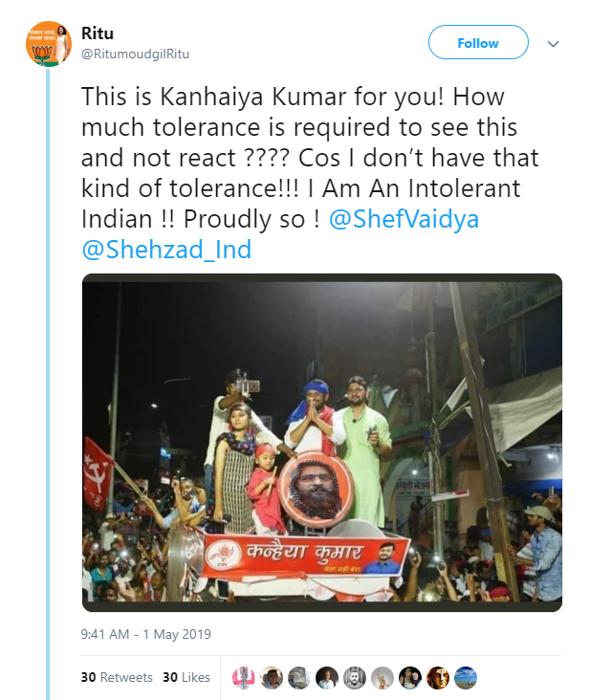The image size is (589, 700).
Task: Open the @Shehzad_Ind mention link
Action: pyautogui.click(x=166, y=249)
